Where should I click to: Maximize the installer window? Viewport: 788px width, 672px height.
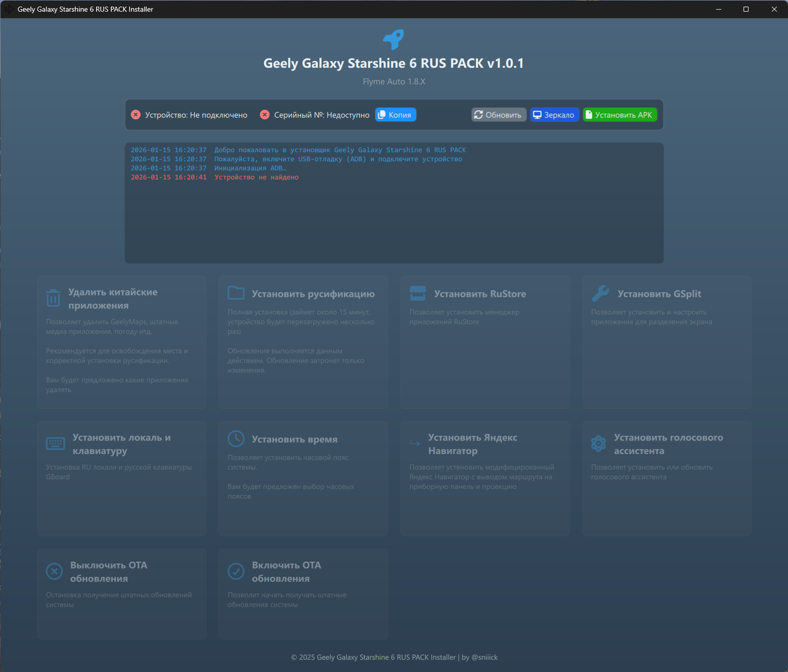point(746,9)
